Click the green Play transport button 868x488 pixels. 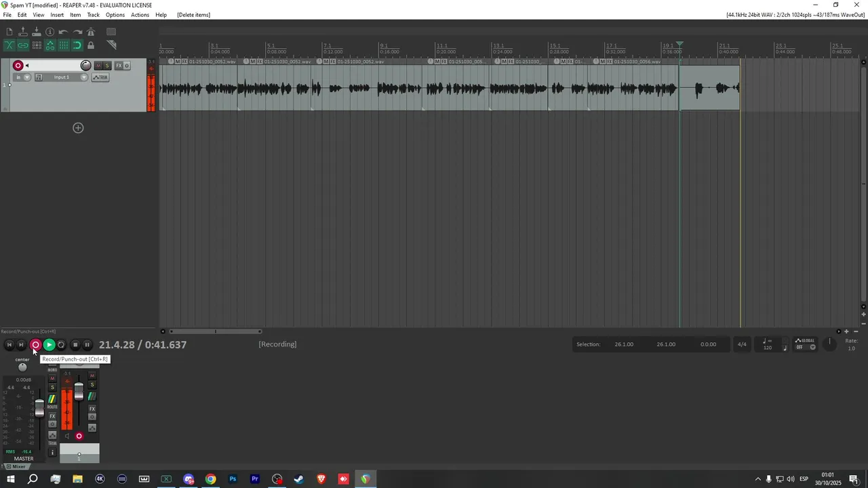tap(49, 344)
